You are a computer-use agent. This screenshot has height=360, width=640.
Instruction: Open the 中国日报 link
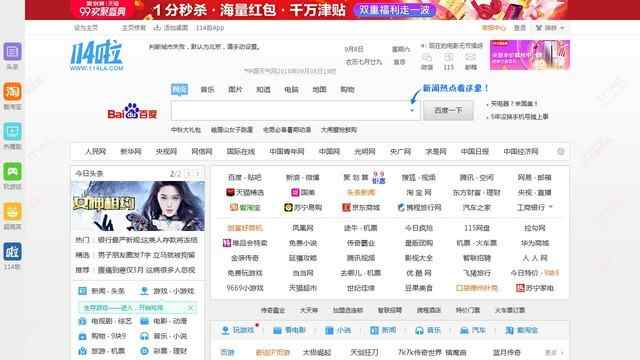click(475, 151)
